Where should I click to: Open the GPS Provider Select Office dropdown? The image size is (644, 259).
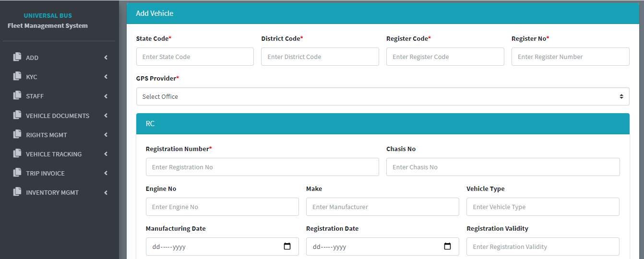382,96
